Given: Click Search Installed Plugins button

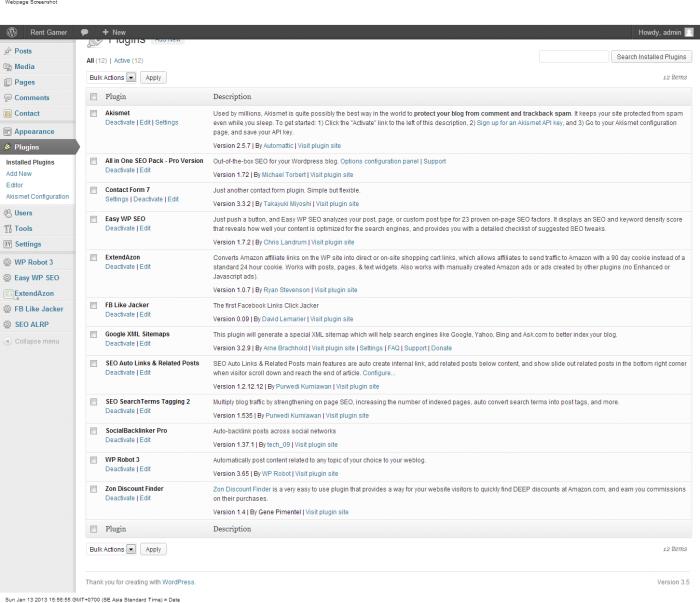Looking at the screenshot, I should pos(651,57).
